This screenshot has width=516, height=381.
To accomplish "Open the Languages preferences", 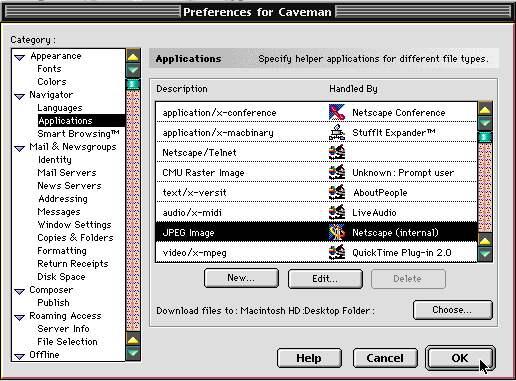I will click(60, 108).
